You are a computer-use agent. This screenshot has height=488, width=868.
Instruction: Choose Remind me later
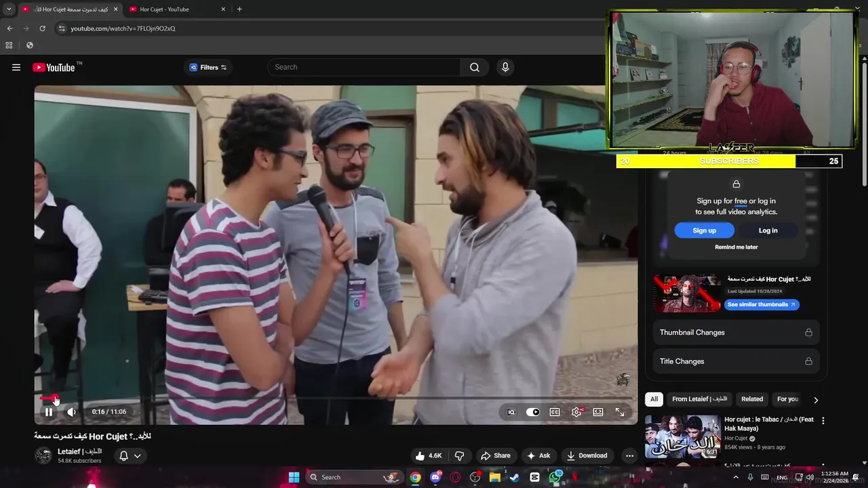736,247
